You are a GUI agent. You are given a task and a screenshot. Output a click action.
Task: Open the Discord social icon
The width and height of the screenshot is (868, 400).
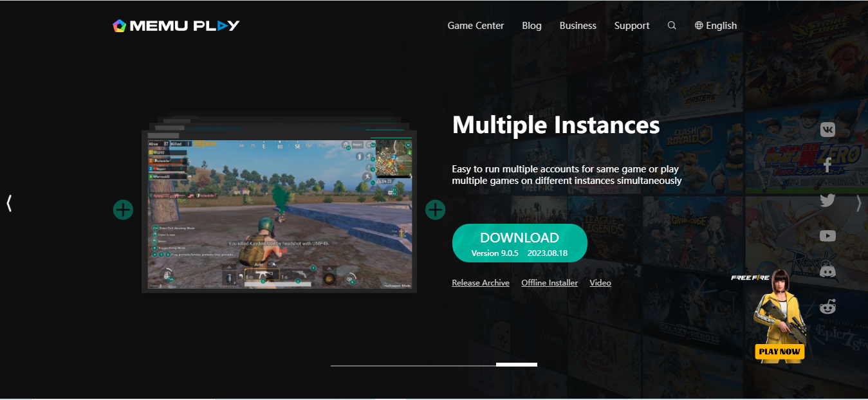click(827, 271)
